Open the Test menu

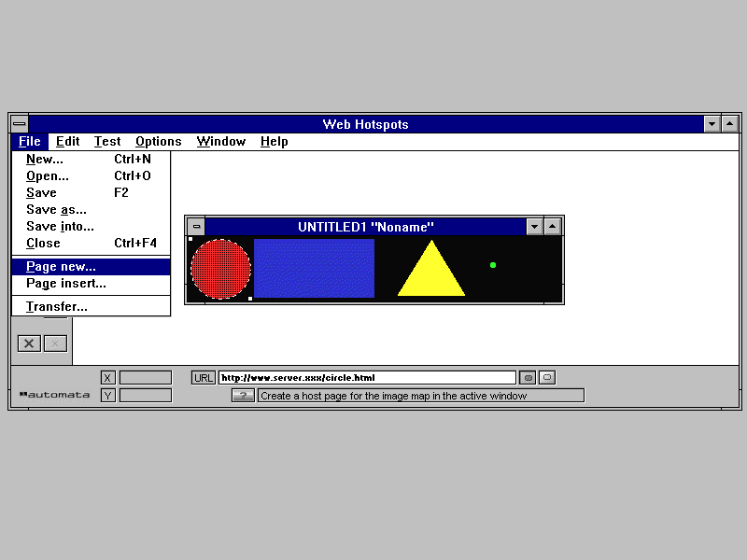pyautogui.click(x=107, y=142)
